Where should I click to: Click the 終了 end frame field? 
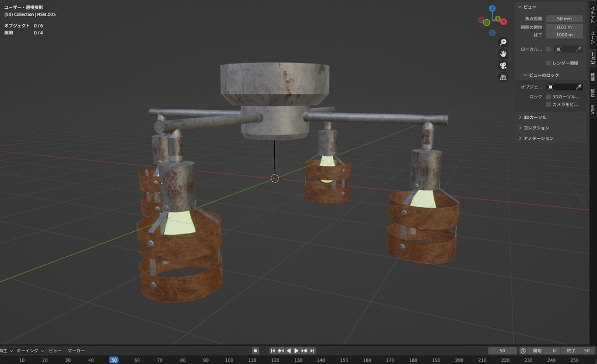tap(578, 351)
